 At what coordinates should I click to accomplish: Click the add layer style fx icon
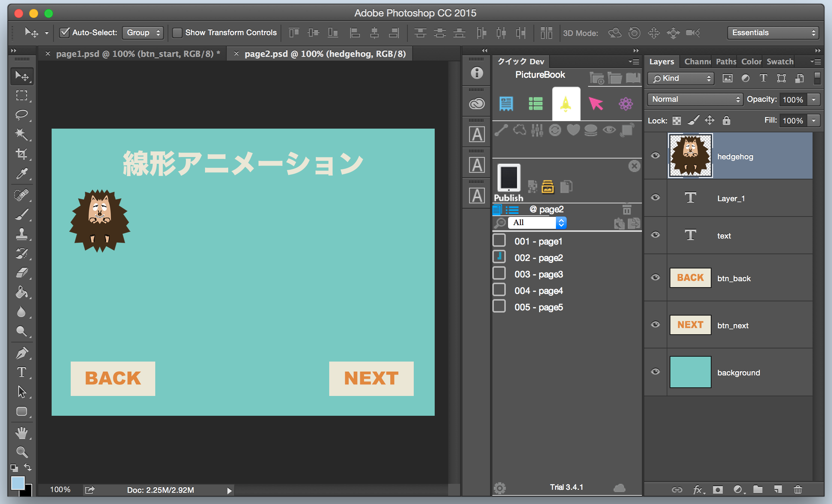coord(698,489)
